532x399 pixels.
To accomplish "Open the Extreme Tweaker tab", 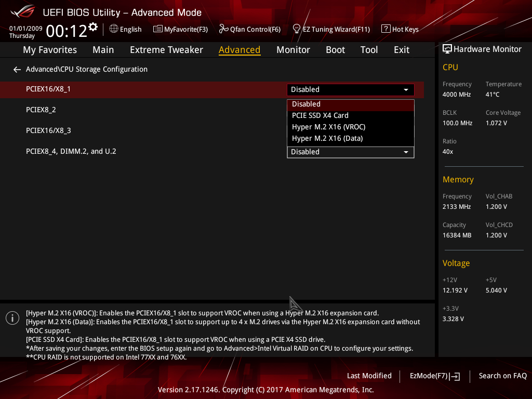I will [166, 50].
